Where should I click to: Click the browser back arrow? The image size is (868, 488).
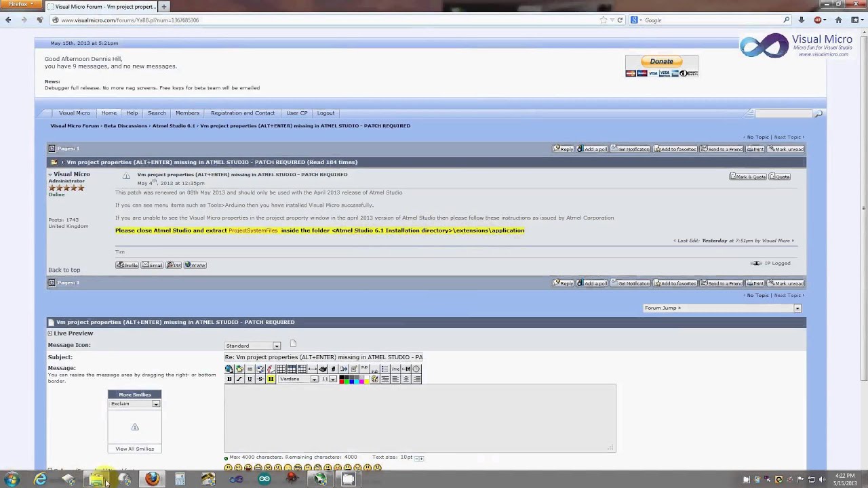(8, 20)
